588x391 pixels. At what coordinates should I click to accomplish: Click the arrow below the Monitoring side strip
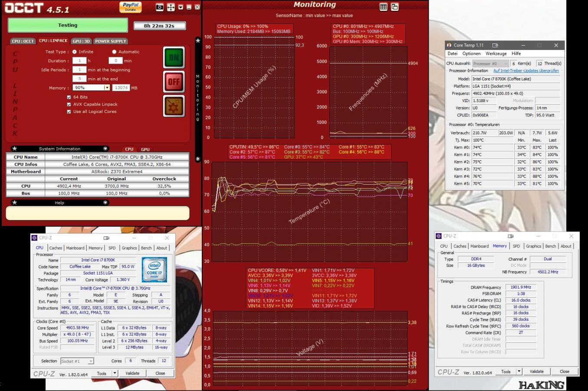198,159
